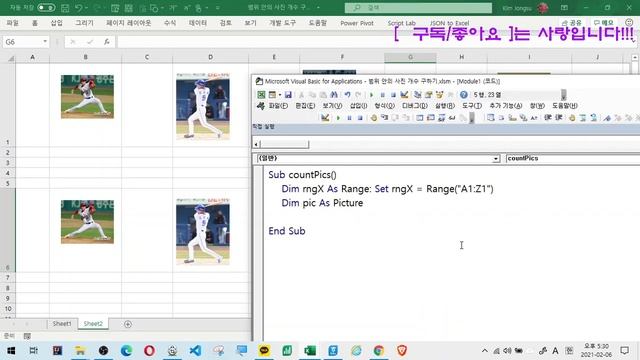
Task: Toggle bookmark flag icon in Edit toolbar
Action: pos(607,118)
